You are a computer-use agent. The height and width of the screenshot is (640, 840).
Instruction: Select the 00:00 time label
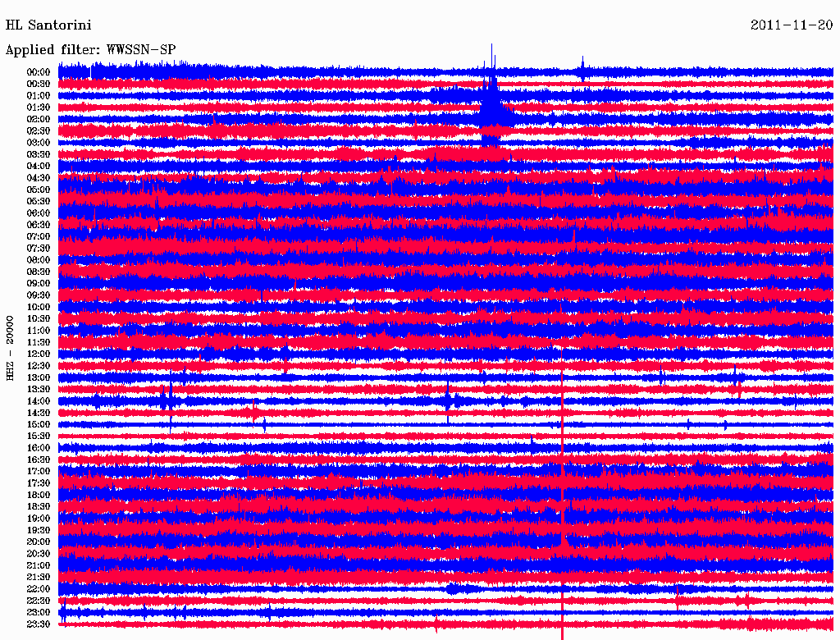[x=39, y=72]
